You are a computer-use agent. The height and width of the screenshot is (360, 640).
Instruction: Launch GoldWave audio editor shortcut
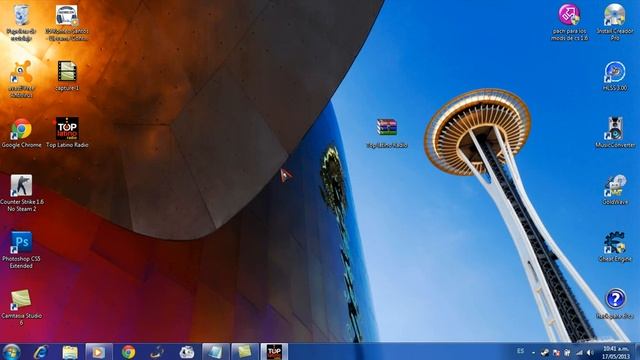(x=615, y=190)
